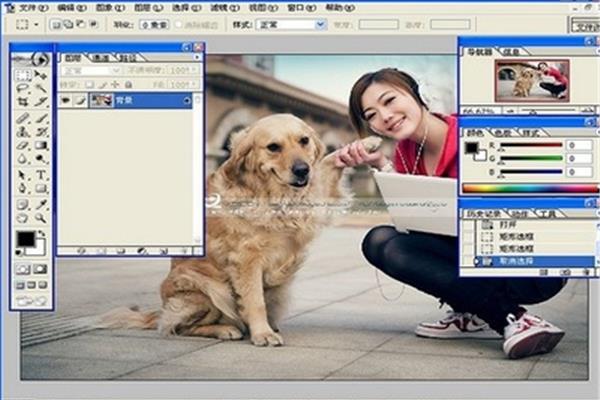Select Full Screen mode button
Image resolution: width=600 pixels, height=400 pixels.
point(43,285)
